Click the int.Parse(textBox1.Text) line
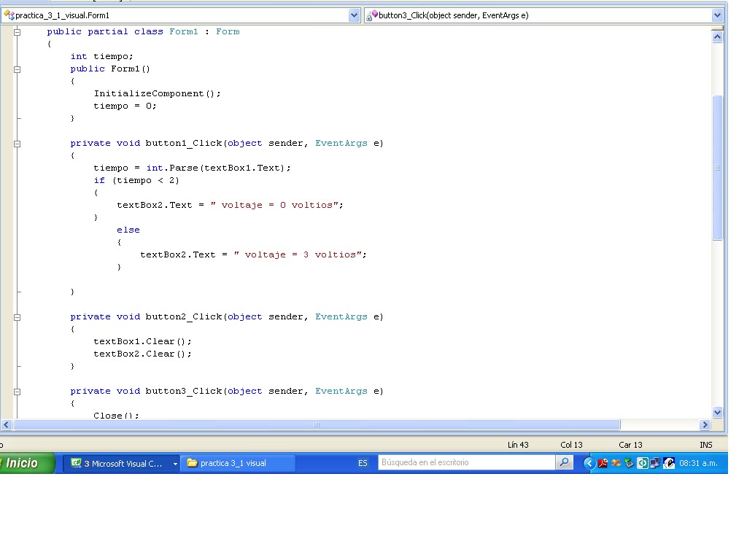This screenshot has height=560, width=747. tap(192, 168)
